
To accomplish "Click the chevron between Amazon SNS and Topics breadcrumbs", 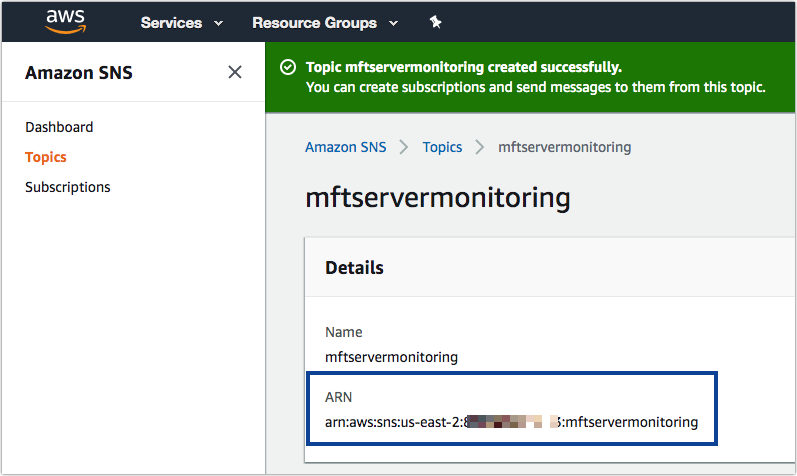I will click(404, 147).
